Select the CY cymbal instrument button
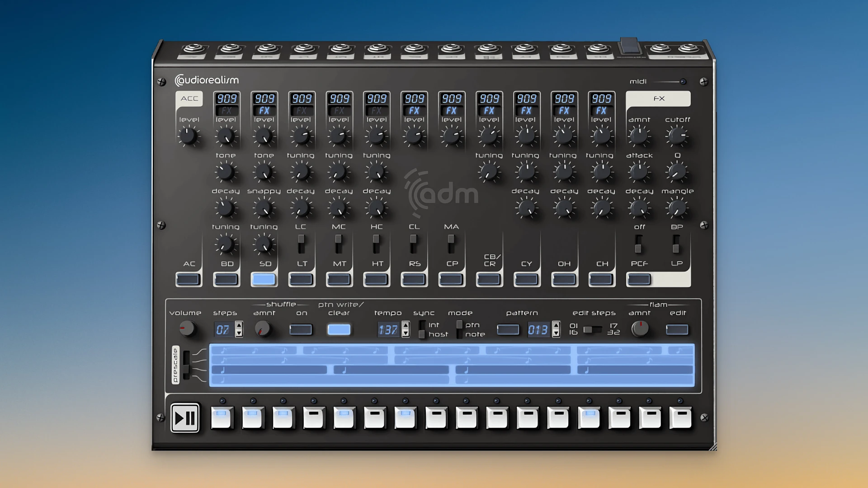This screenshot has width=868, height=488. (526, 280)
